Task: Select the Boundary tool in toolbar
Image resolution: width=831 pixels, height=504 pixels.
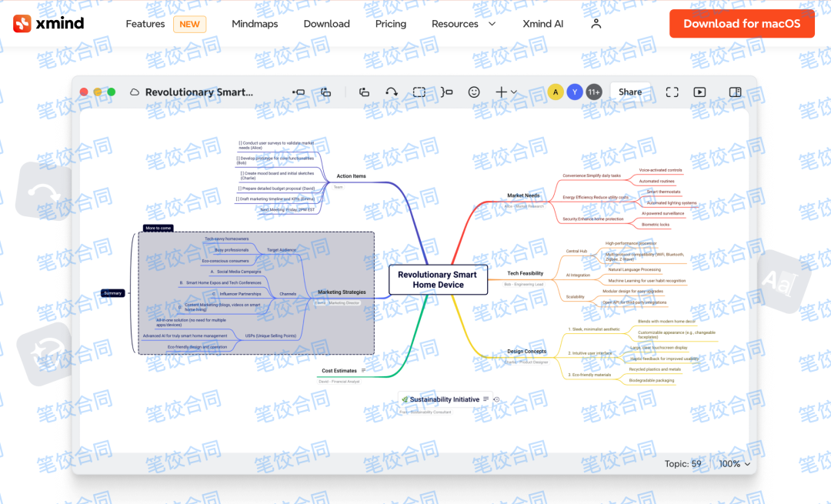Action: 419,92
